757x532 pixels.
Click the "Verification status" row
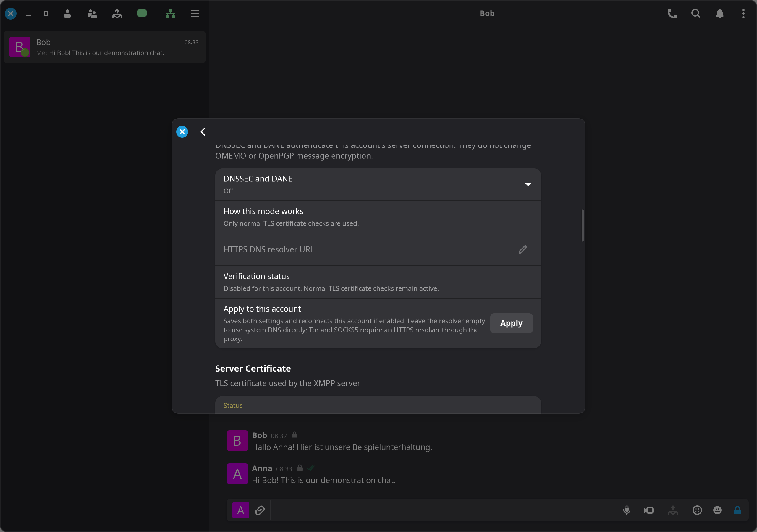point(378,282)
